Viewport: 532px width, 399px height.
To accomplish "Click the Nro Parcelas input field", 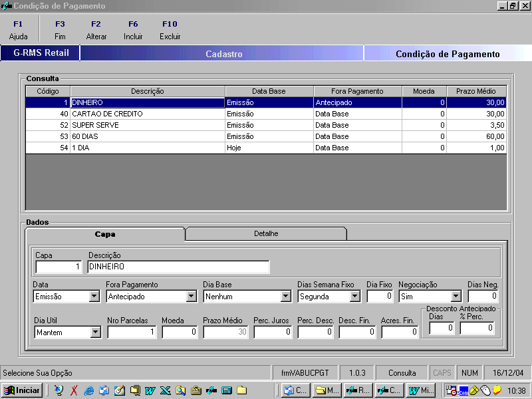I will 132,332.
